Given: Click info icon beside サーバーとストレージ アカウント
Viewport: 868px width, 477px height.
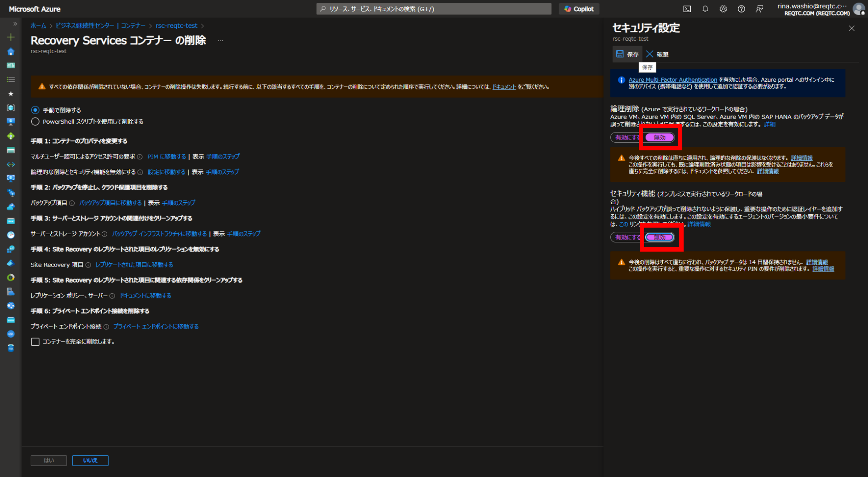Looking at the screenshot, I should 105,234.
